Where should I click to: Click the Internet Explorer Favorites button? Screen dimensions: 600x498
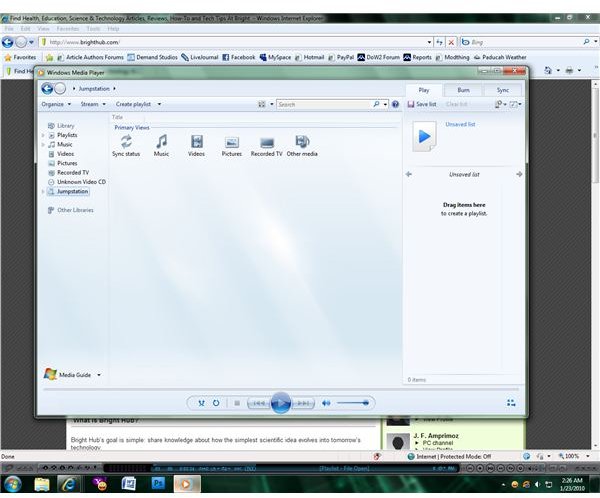[20, 57]
